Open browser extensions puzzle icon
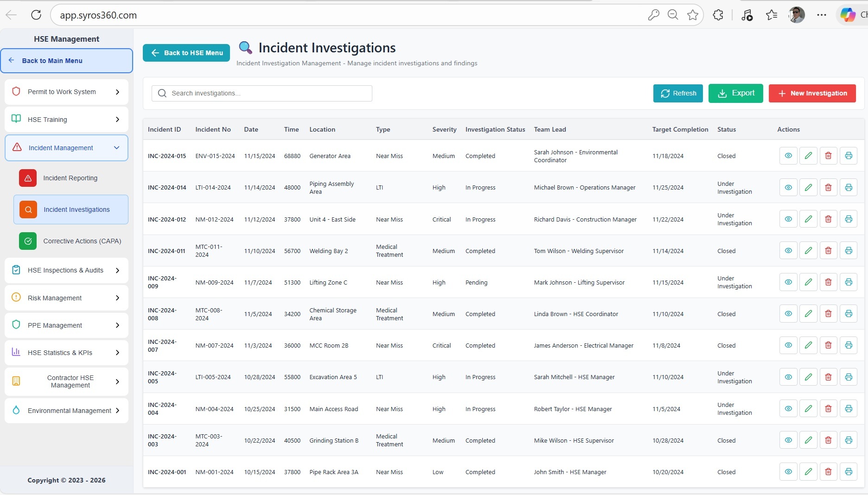This screenshot has height=495, width=868. coord(718,15)
